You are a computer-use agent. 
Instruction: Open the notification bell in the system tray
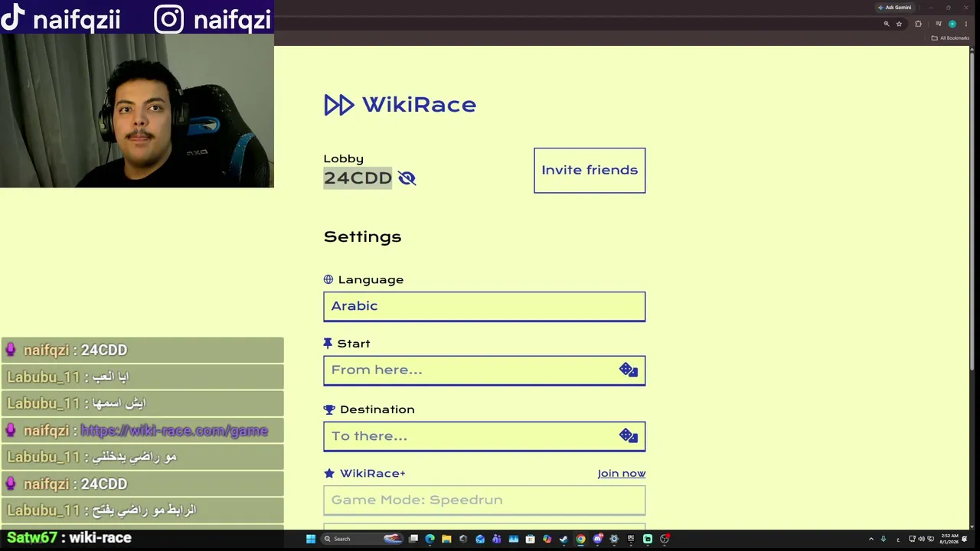[965, 539]
